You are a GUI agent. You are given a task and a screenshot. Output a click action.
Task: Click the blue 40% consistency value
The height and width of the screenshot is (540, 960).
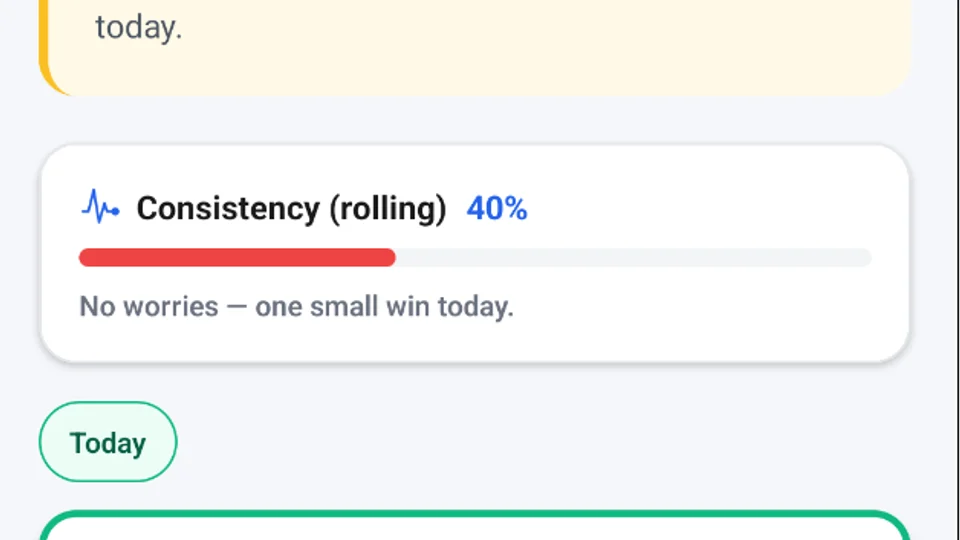point(497,208)
